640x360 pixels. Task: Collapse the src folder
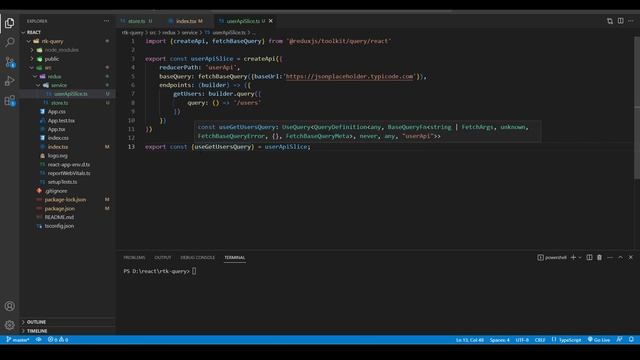(67, 67)
